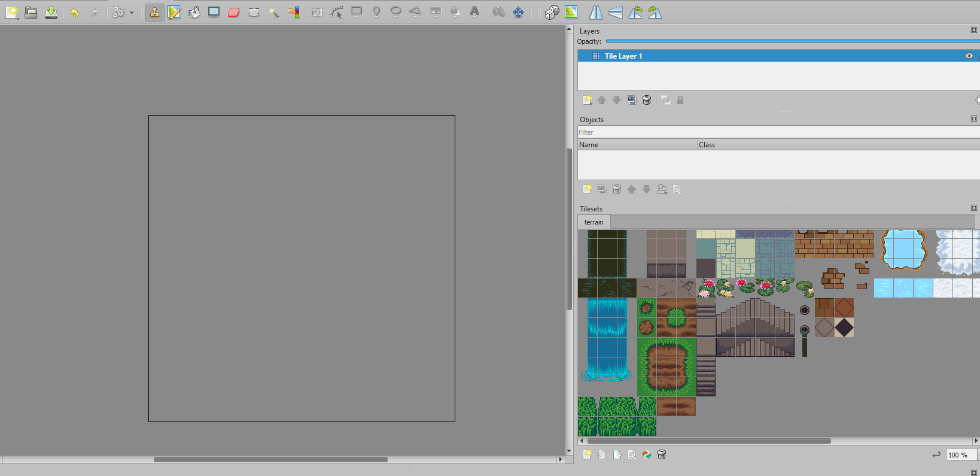Adjust the layer Opacity slider
This screenshot has width=980, height=476.
[793, 41]
